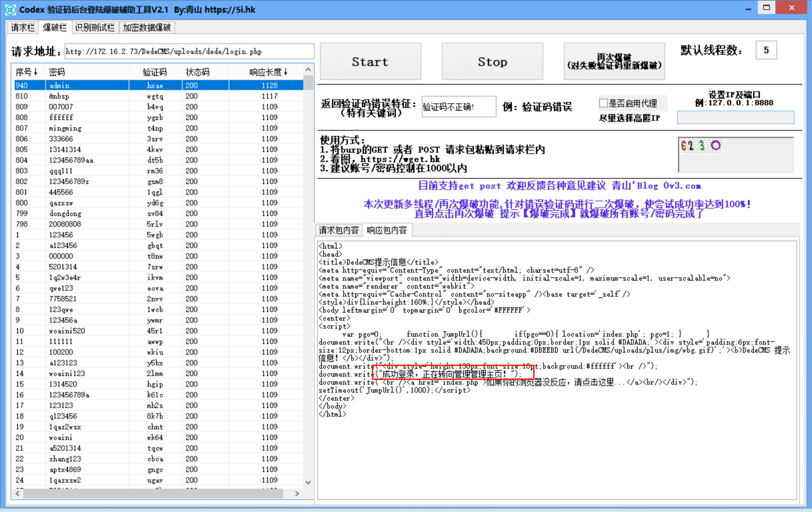
Task: Click the 成功登录 line in response content
Action: (419, 374)
